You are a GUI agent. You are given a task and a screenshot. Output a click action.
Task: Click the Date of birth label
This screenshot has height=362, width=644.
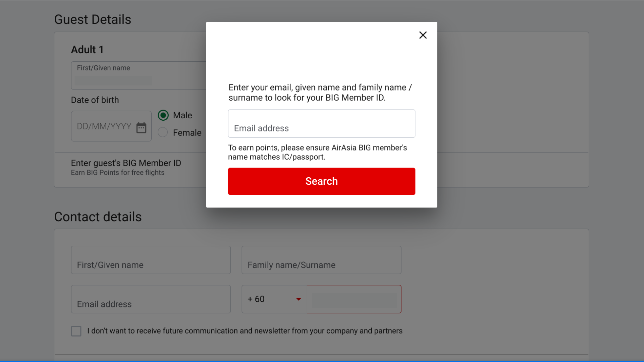[95, 100]
